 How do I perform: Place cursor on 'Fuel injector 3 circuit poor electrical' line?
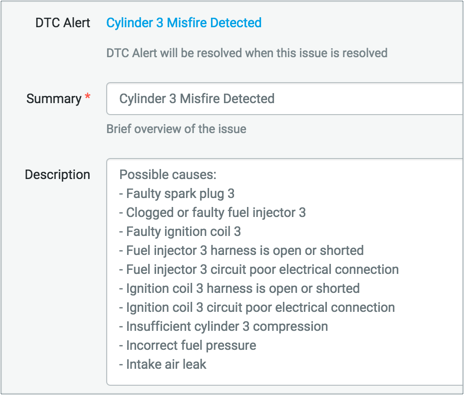click(x=259, y=270)
